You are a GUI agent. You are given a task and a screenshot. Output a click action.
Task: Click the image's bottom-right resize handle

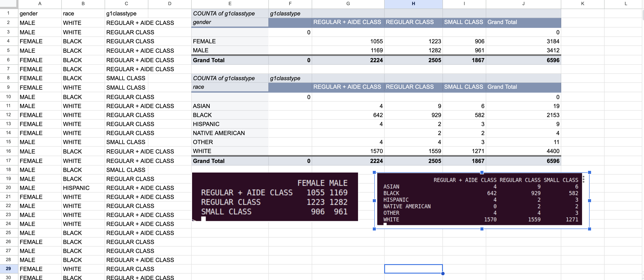tap(589, 229)
